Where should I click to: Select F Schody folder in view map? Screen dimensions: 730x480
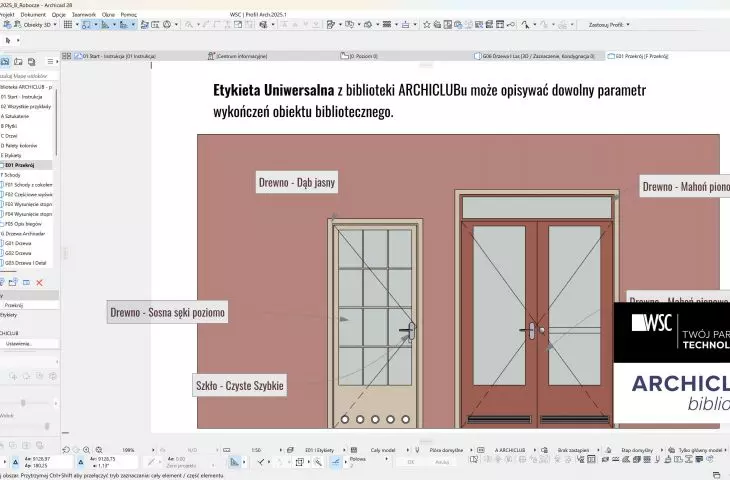(x=11, y=175)
